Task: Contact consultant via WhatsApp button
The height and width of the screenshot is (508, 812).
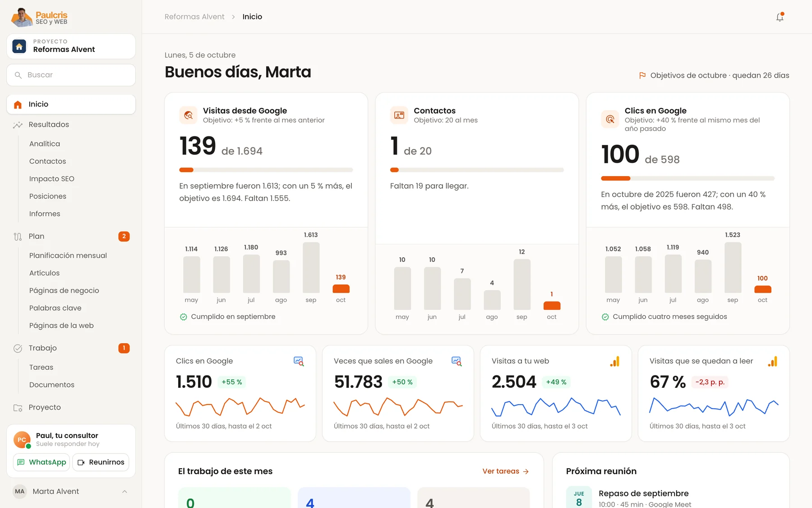Action: (x=42, y=462)
